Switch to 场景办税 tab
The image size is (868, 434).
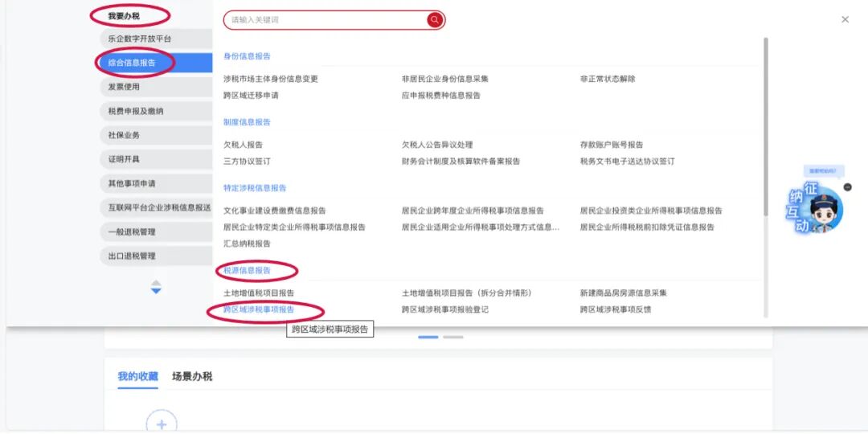[192, 376]
